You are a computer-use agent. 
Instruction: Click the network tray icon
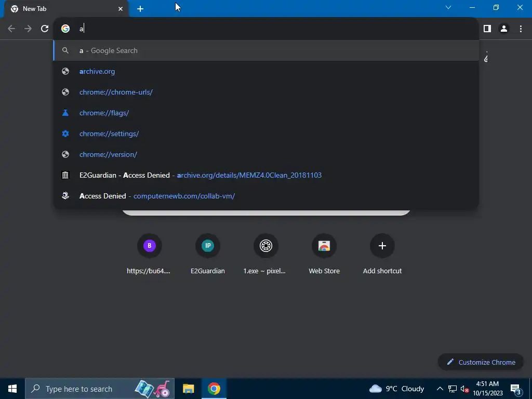click(x=453, y=389)
